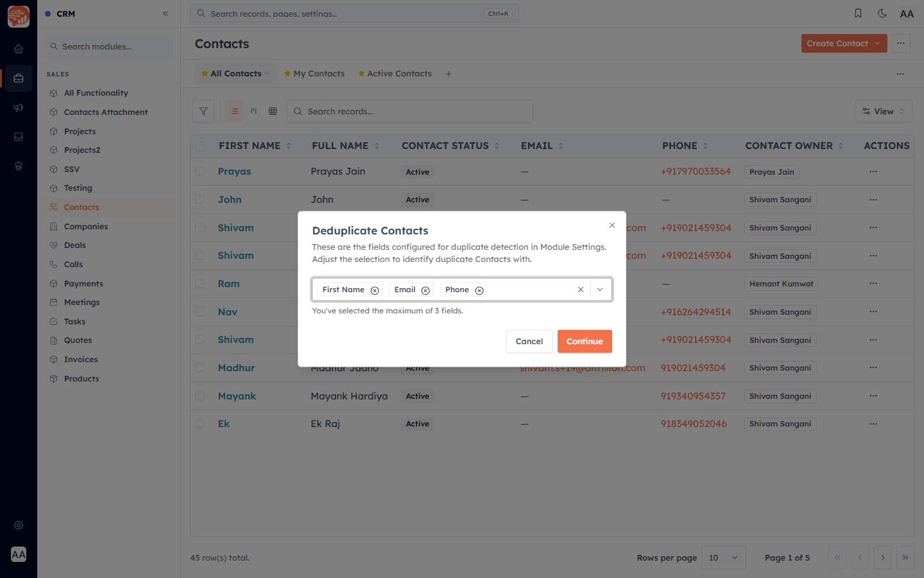This screenshot has width=924, height=578.
Task: Open the AA user avatar at top right
Action: pos(907,13)
